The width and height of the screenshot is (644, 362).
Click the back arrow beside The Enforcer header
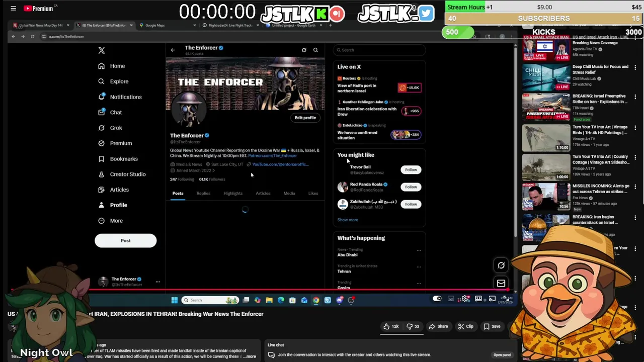[x=173, y=50]
